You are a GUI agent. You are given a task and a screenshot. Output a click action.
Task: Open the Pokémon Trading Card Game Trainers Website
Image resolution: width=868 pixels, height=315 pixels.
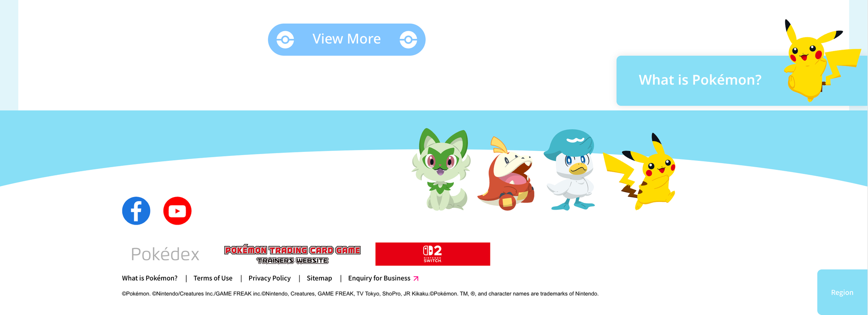(x=292, y=254)
